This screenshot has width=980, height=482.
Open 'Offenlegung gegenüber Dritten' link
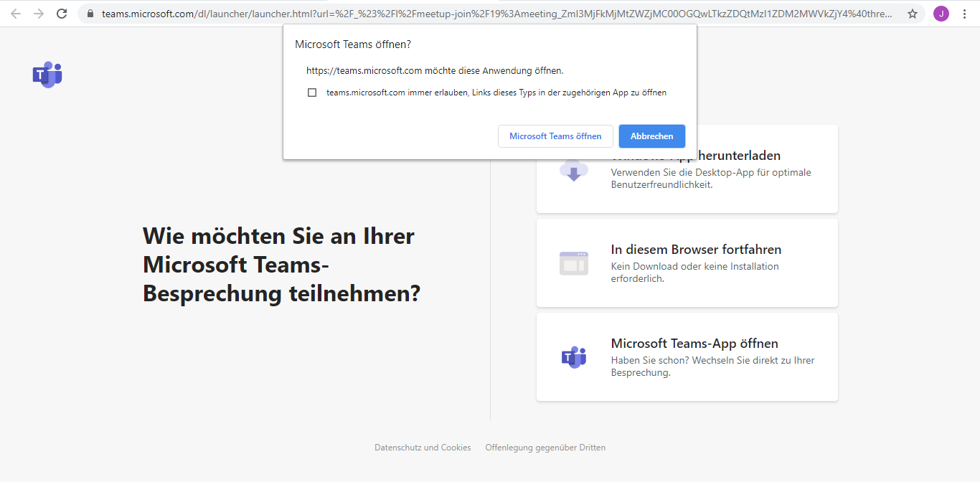(x=545, y=448)
